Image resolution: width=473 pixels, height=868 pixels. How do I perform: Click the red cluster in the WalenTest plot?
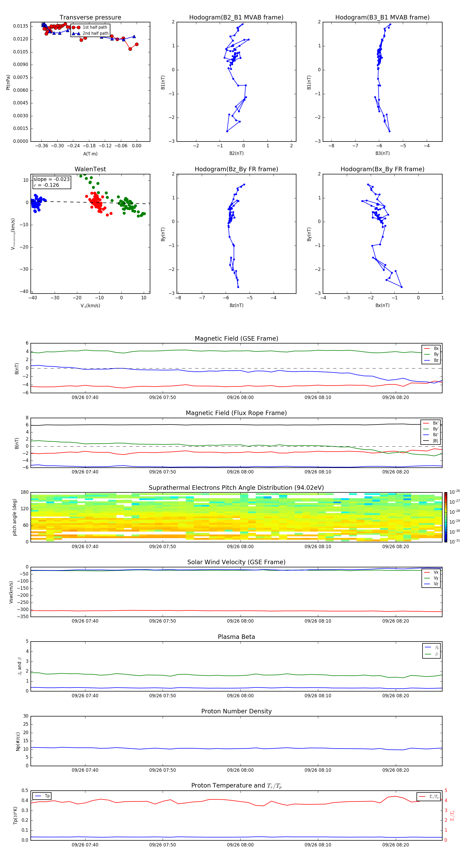(x=97, y=203)
